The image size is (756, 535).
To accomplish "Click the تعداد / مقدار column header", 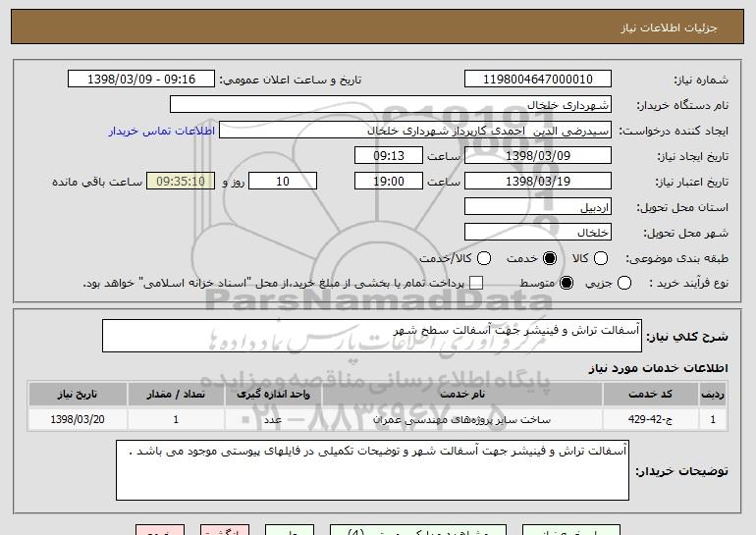I will tap(176, 395).
